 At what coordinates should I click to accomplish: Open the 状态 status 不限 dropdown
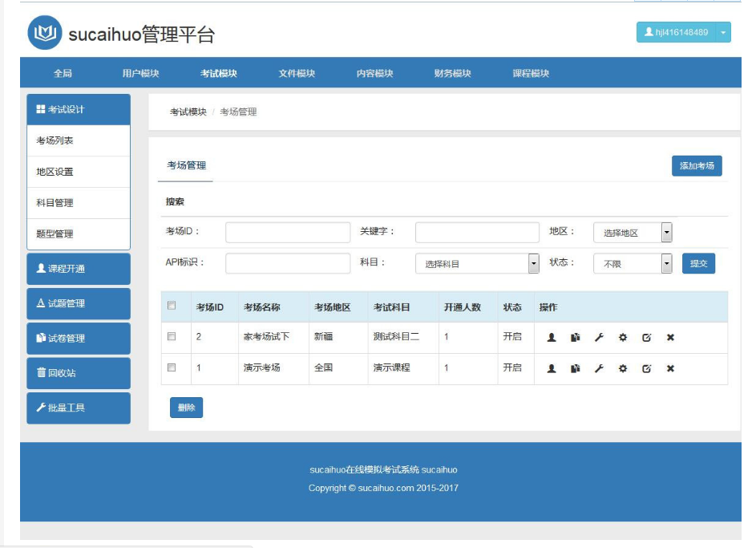(633, 263)
